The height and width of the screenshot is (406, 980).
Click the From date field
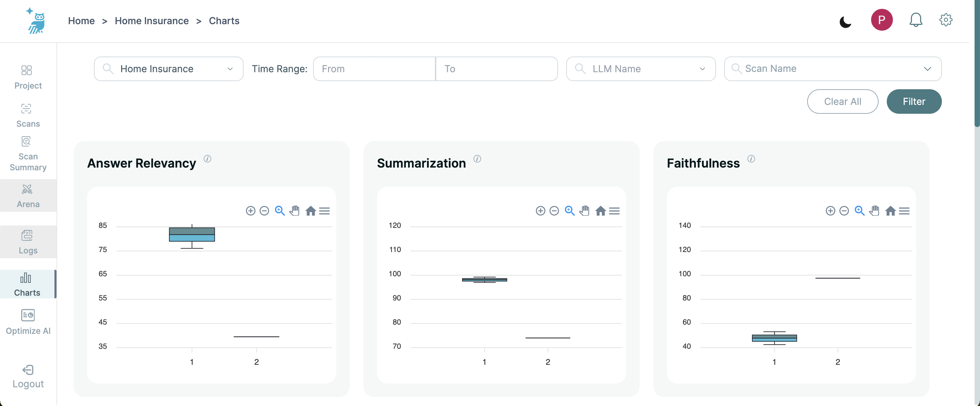(374, 69)
